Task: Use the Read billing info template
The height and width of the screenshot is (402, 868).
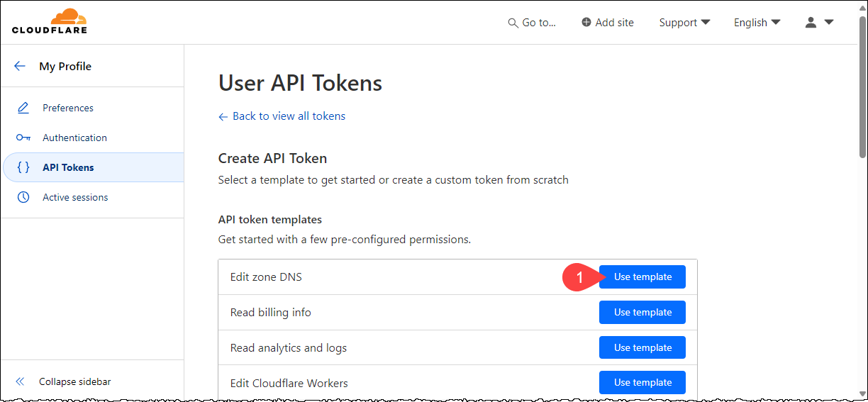Action: 642,312
